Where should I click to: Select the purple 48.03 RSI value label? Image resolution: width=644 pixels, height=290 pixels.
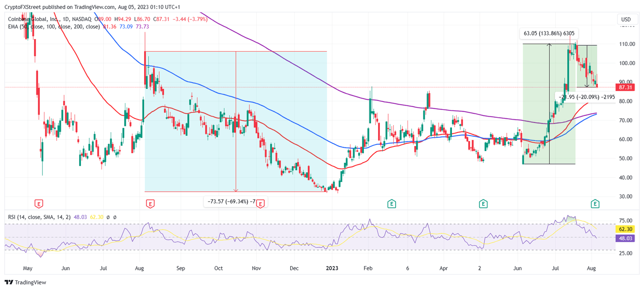point(626,238)
